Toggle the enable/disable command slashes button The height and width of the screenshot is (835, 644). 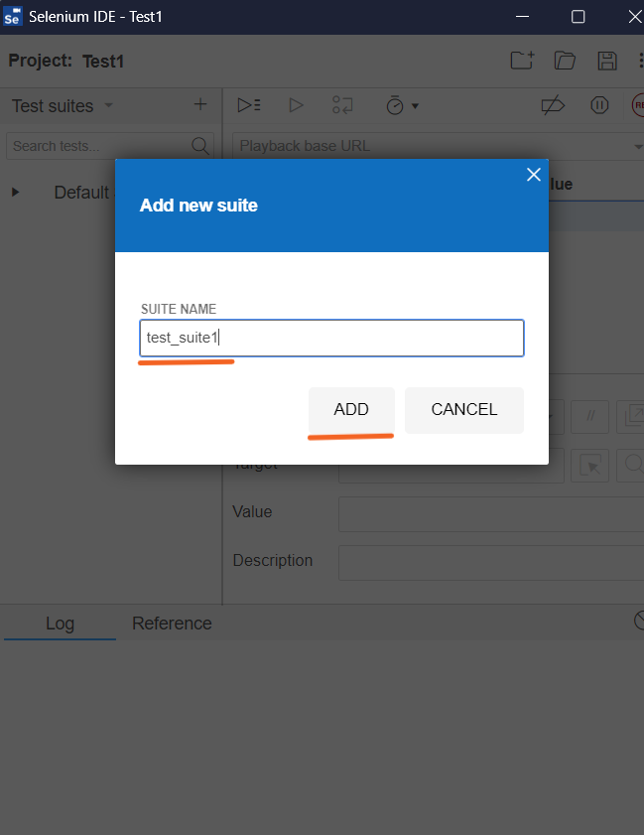589,416
